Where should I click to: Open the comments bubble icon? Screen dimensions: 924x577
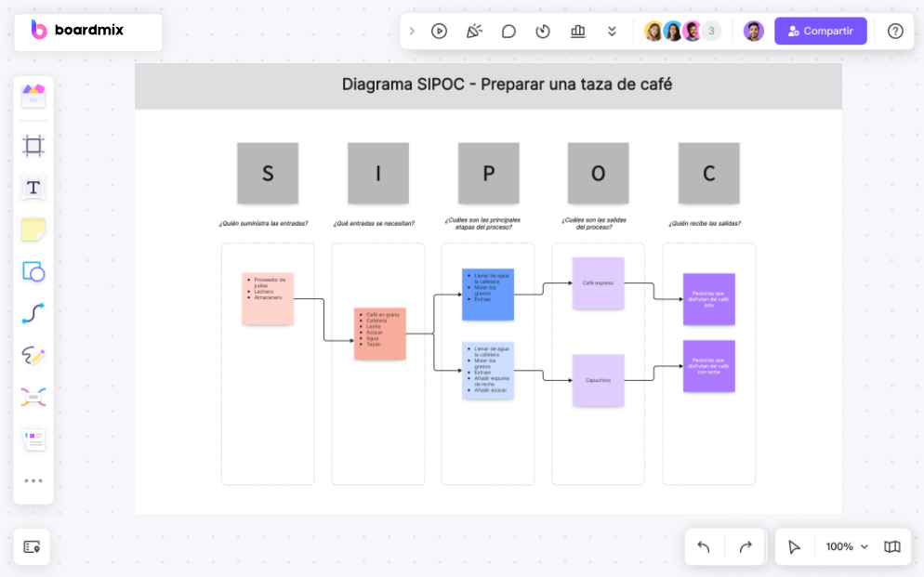(508, 32)
